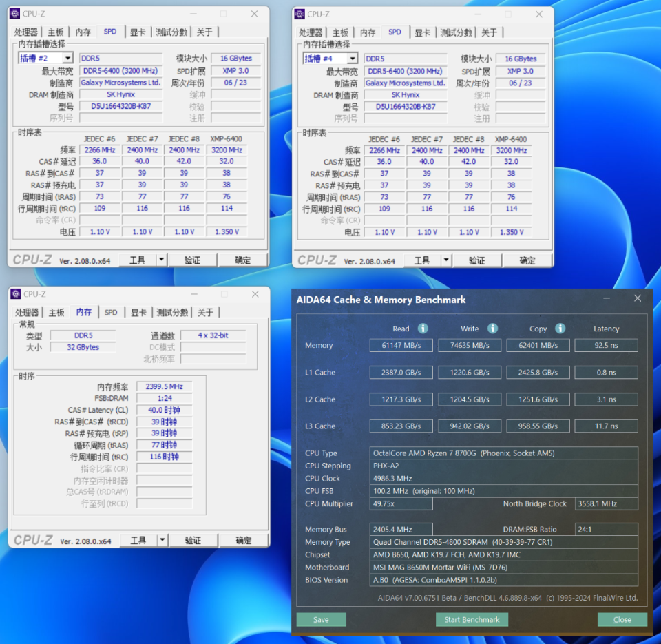
Task: Click 确定 button in bottom-left memory CPU-Z
Action: point(244,540)
